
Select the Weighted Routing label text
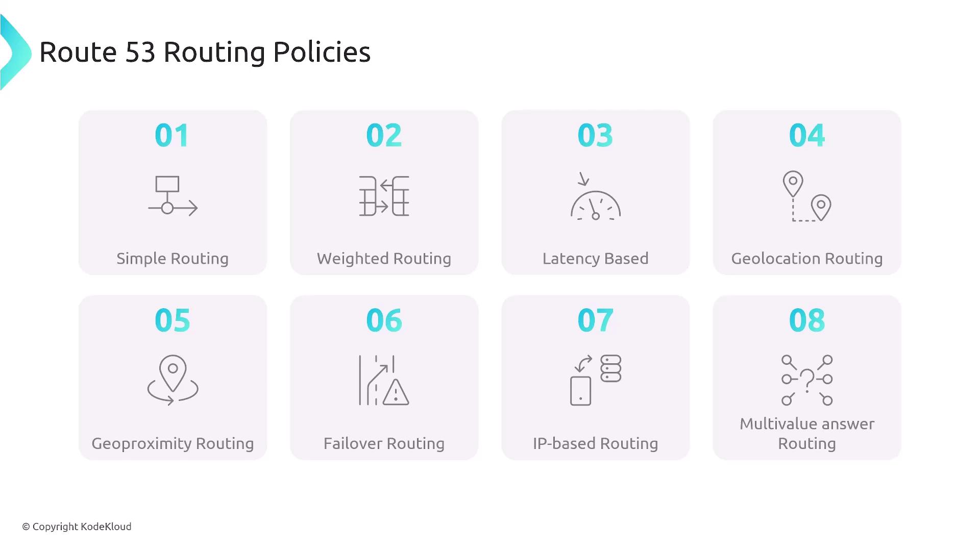[384, 259]
